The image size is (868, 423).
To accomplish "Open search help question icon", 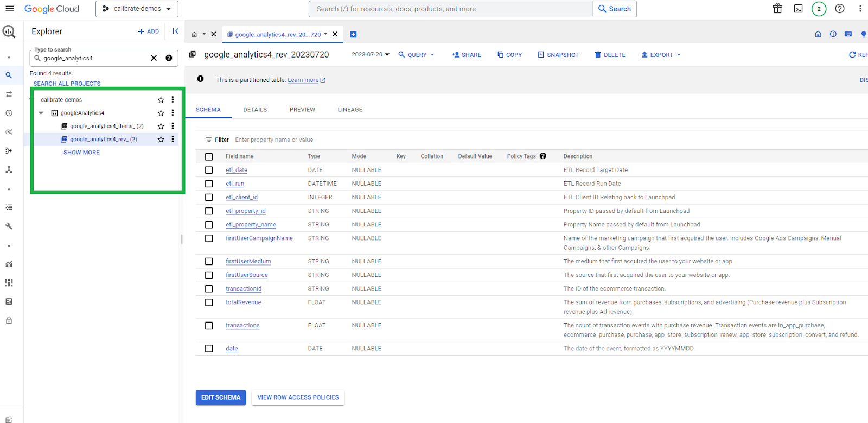I will (169, 58).
